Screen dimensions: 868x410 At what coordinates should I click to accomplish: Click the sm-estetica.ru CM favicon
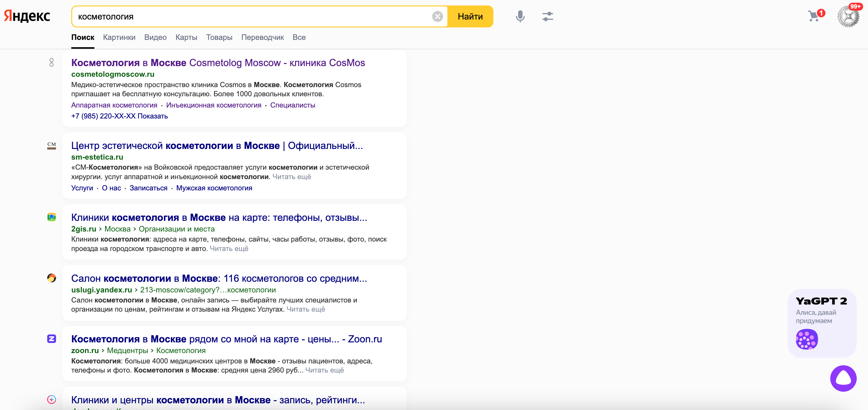51,146
